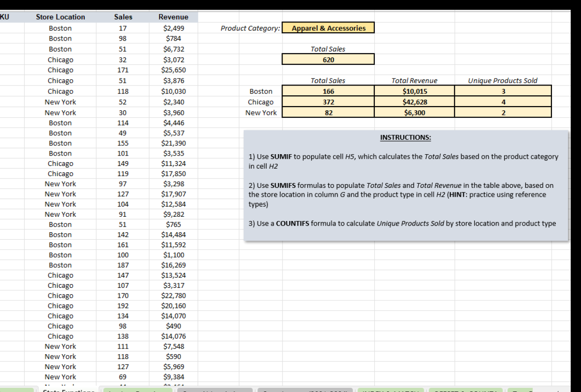581x392 pixels.
Task: Select the revenue cell $17,850
Action: [x=174, y=174]
